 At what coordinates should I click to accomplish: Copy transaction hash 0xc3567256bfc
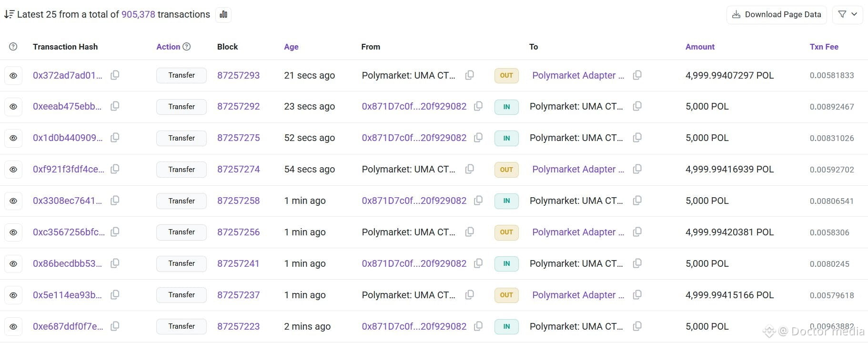[115, 232]
